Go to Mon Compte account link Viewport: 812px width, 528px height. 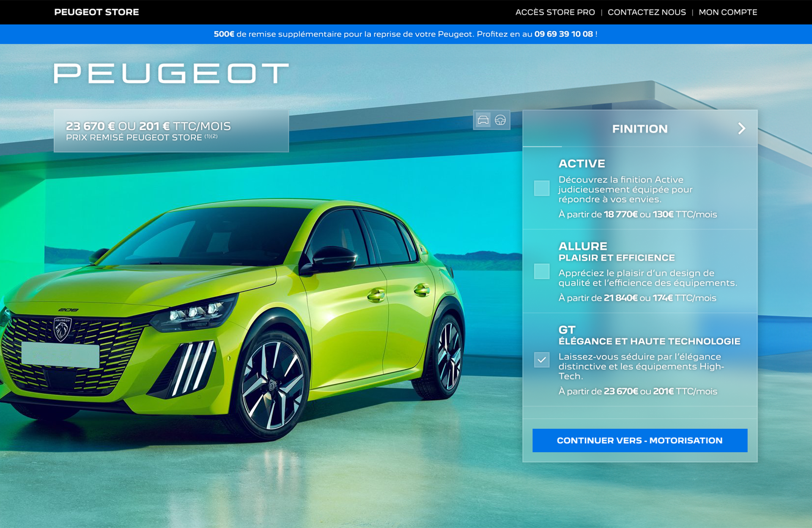[x=727, y=12]
